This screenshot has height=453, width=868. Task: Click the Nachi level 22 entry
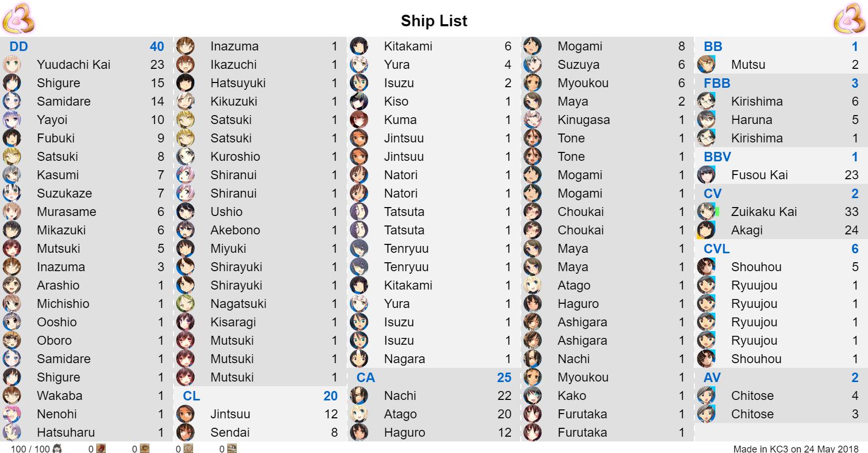tap(434, 396)
